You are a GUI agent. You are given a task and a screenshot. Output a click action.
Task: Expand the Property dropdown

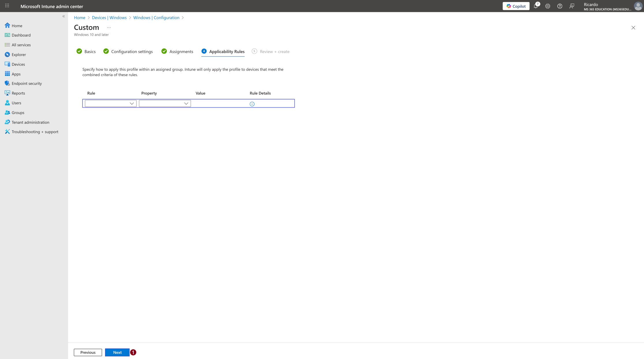165,103
